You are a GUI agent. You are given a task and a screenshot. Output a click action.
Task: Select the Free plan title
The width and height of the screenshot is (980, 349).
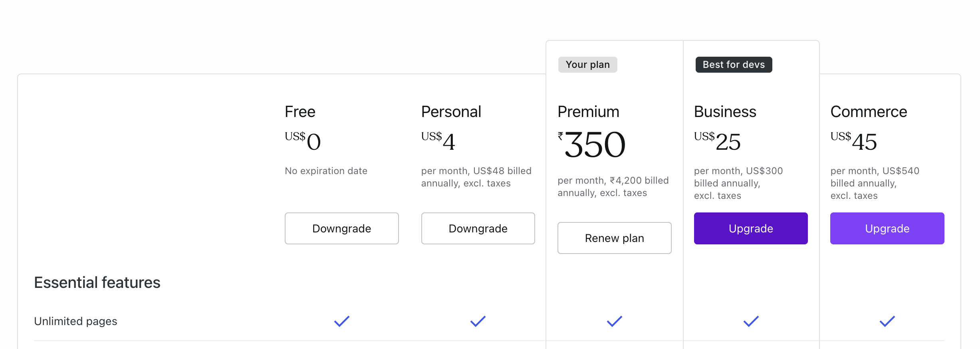(x=300, y=112)
